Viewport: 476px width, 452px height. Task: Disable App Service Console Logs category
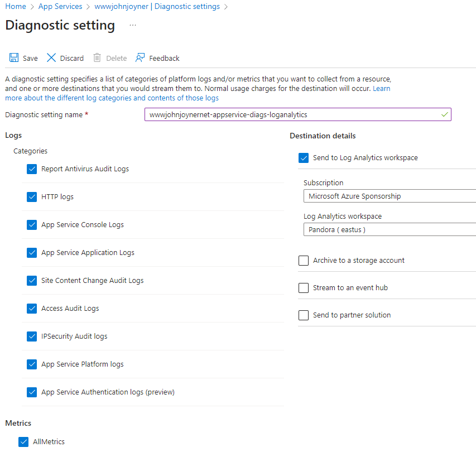[x=32, y=224]
